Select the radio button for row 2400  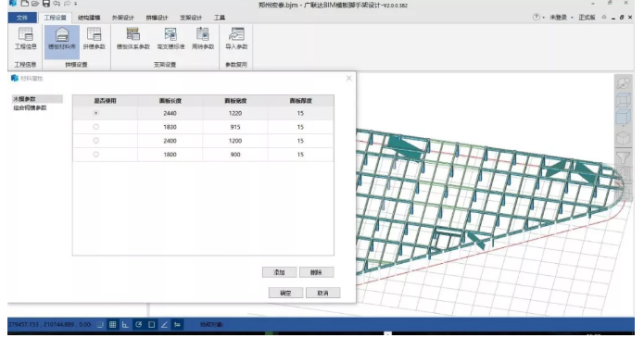pyautogui.click(x=95, y=141)
